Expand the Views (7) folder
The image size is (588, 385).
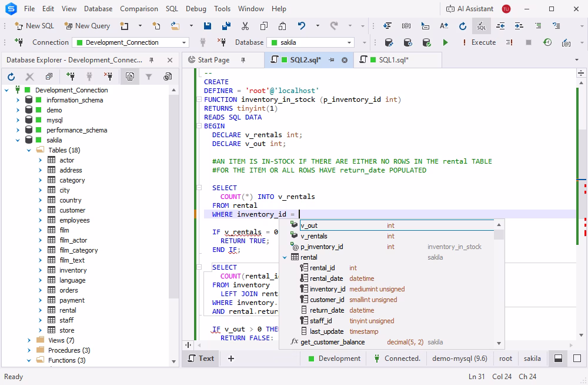point(29,340)
